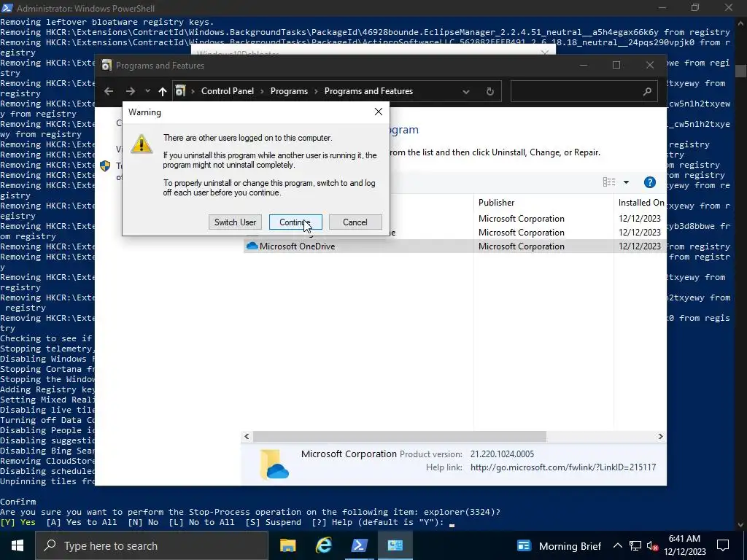Open more view options dropdown arrow
This screenshot has width=747, height=560.
(626, 182)
